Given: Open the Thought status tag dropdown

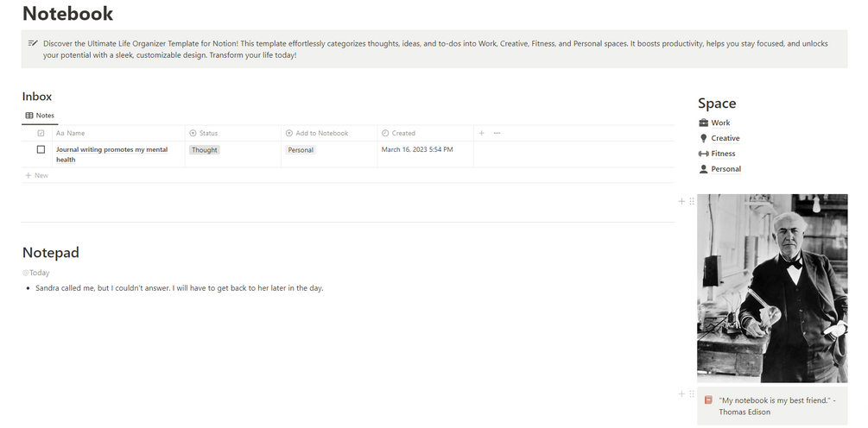Looking at the screenshot, I should tap(205, 150).
